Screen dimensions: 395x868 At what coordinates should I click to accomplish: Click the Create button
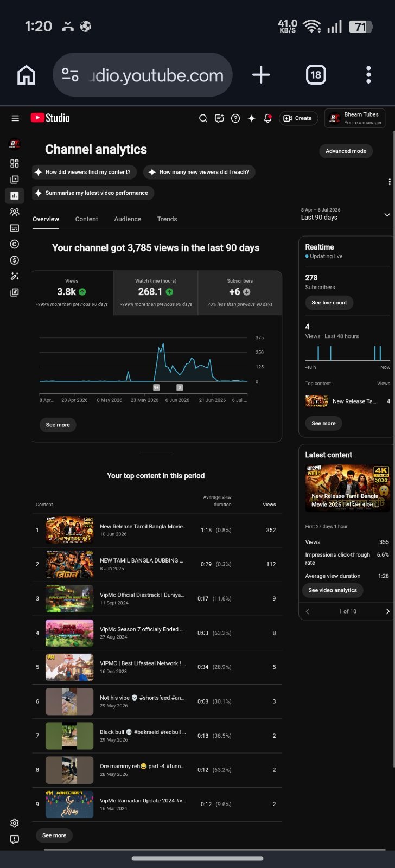298,118
